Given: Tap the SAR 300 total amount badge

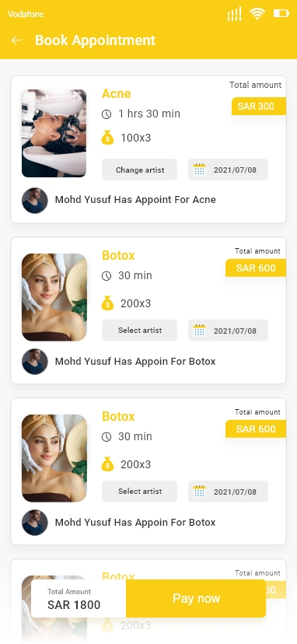Looking at the screenshot, I should (259, 107).
